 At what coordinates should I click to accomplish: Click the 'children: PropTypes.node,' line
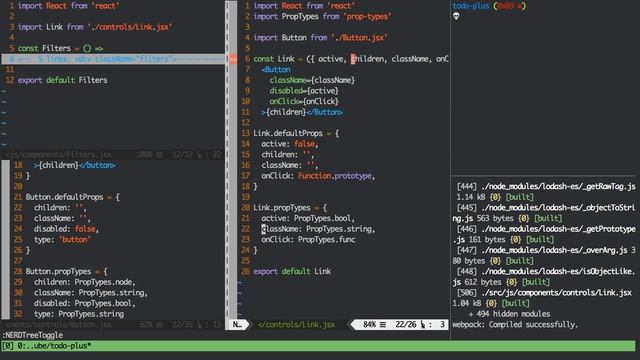coord(84,282)
